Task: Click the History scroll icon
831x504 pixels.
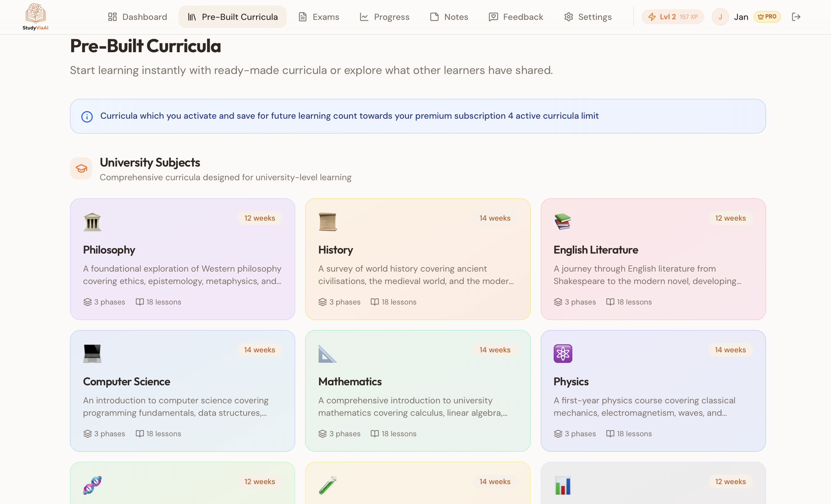Action: (328, 222)
